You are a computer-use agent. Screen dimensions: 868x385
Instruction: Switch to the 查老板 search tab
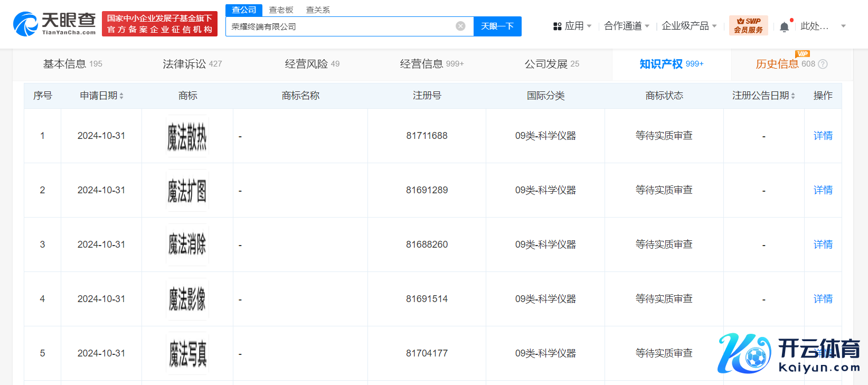(x=281, y=10)
